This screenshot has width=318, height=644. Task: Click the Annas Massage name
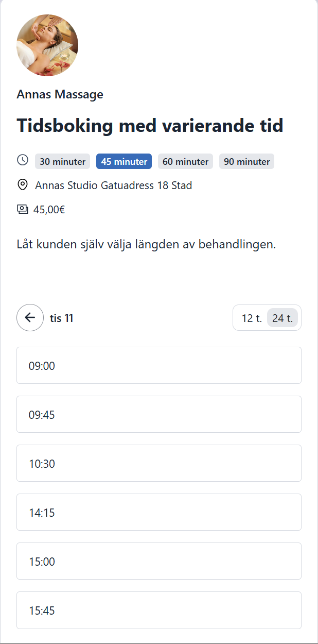60,94
